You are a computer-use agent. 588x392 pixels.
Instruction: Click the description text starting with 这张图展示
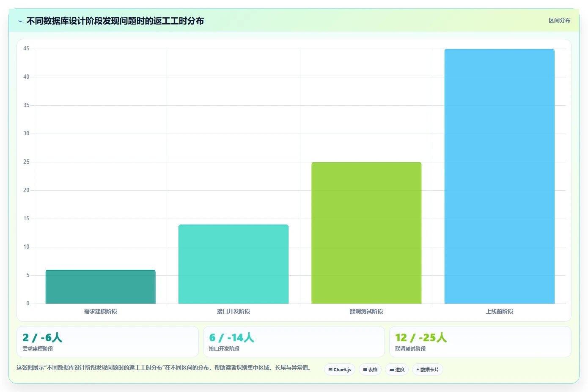tap(165, 367)
